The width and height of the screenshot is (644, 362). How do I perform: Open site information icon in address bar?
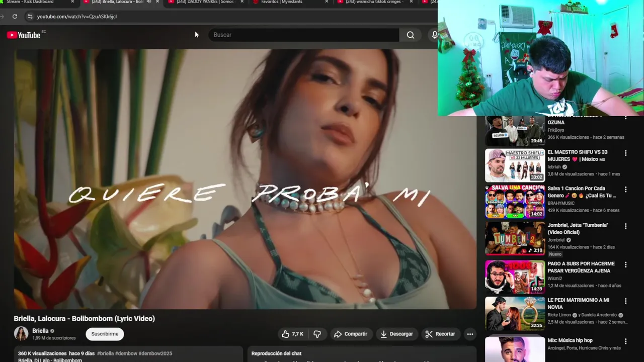coord(30,16)
